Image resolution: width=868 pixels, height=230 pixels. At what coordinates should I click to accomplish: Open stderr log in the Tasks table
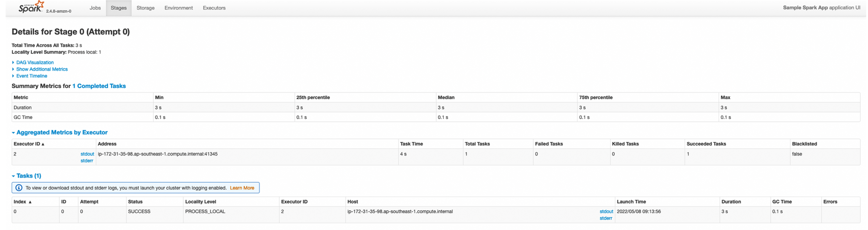point(606,218)
